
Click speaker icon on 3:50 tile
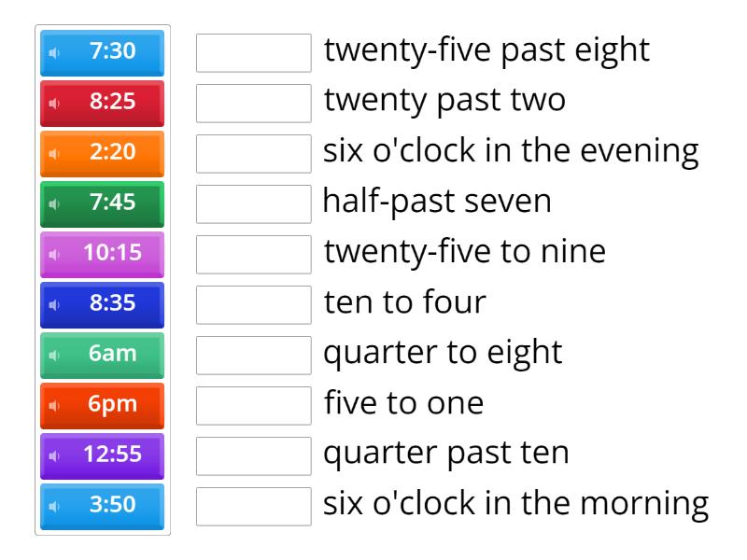click(x=54, y=506)
